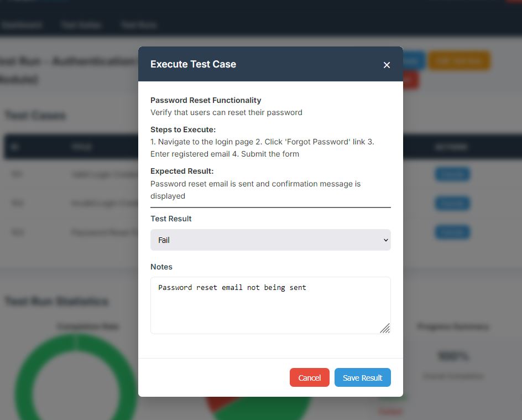
Task: Click the Test Cases section heading
Action: click(35, 116)
